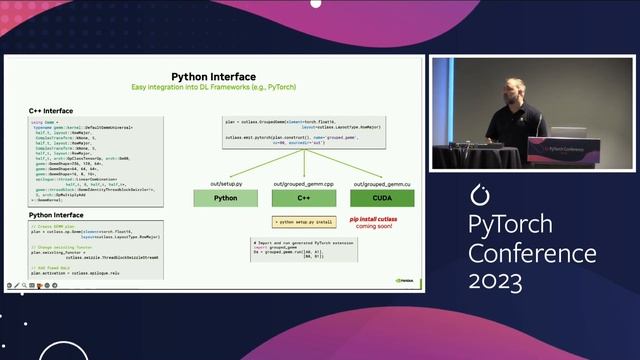The height and width of the screenshot is (360, 640).
Task: Click the previous slide arrow in slideshow toolbar
Action: (x=9, y=285)
